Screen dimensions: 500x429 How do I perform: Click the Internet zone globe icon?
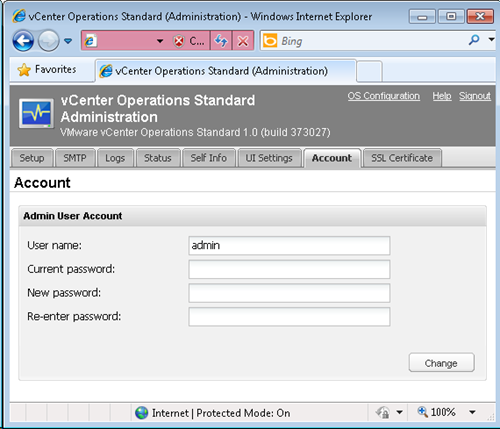[x=142, y=413]
